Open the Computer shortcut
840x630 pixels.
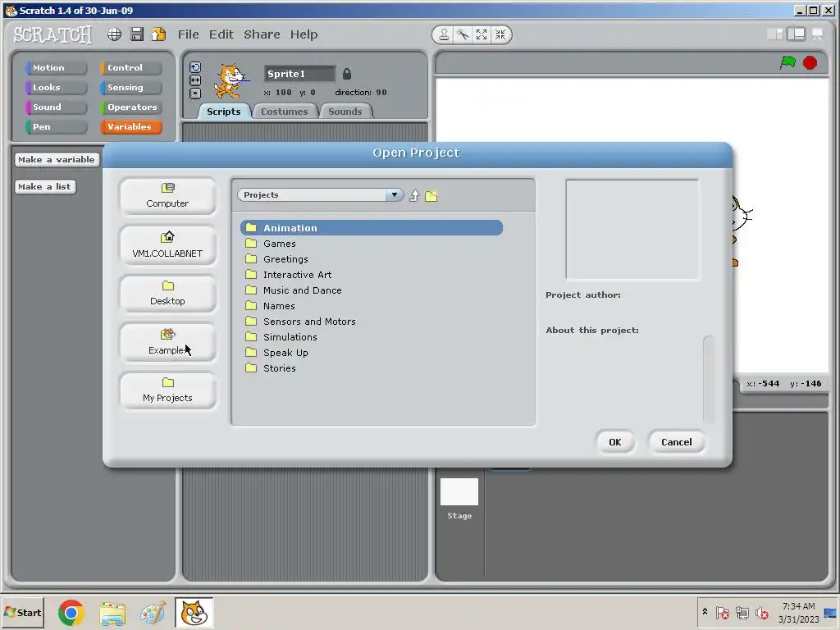167,196
